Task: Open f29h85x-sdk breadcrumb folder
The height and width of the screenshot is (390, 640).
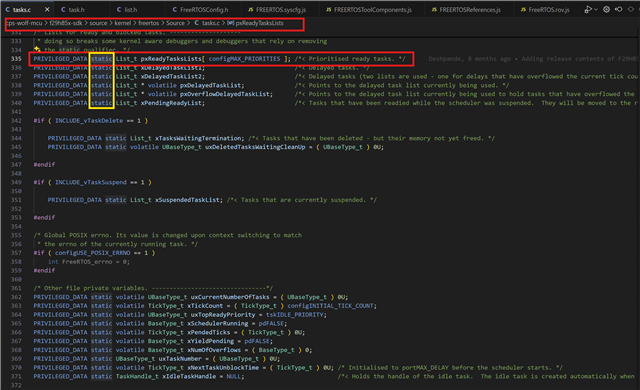Action: pyautogui.click(x=66, y=23)
